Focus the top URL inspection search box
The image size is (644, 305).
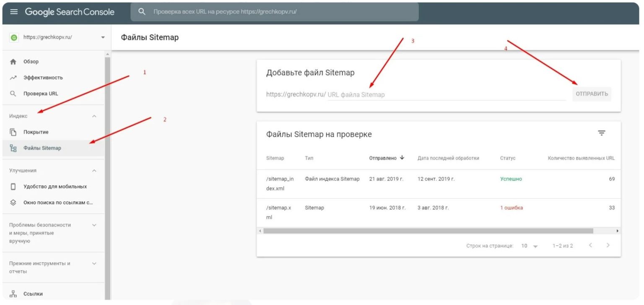275,12
